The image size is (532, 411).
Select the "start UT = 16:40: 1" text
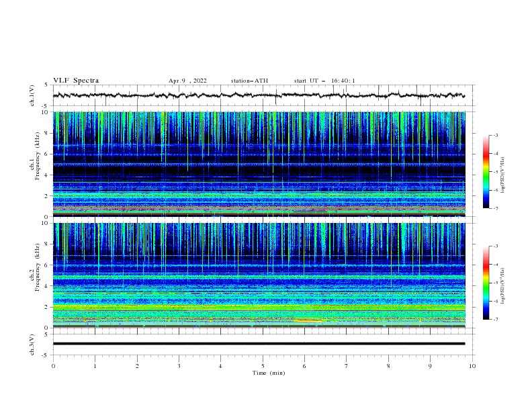click(x=324, y=81)
